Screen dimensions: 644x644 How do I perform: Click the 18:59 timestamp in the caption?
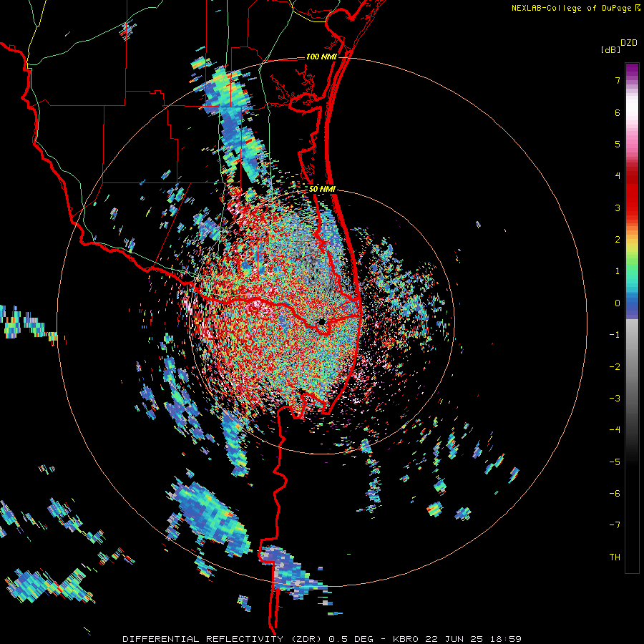[507, 639]
